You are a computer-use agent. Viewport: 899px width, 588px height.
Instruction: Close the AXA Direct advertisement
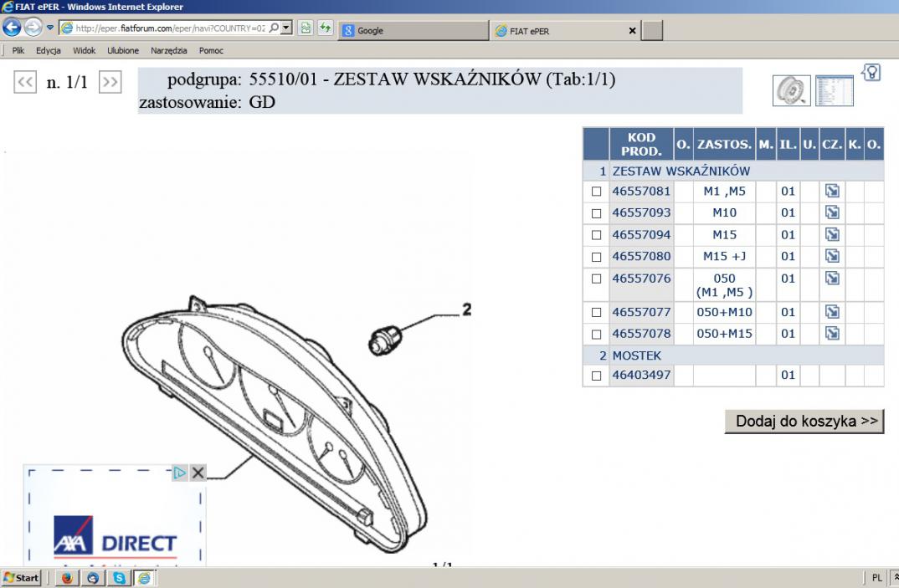coord(198,473)
